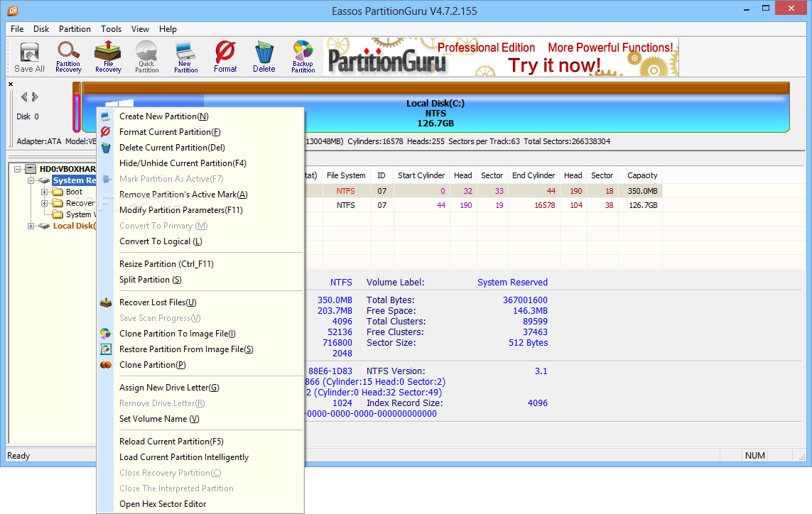Close the disk panel with x
Screen dimensions: 812x514
pos(11,84)
